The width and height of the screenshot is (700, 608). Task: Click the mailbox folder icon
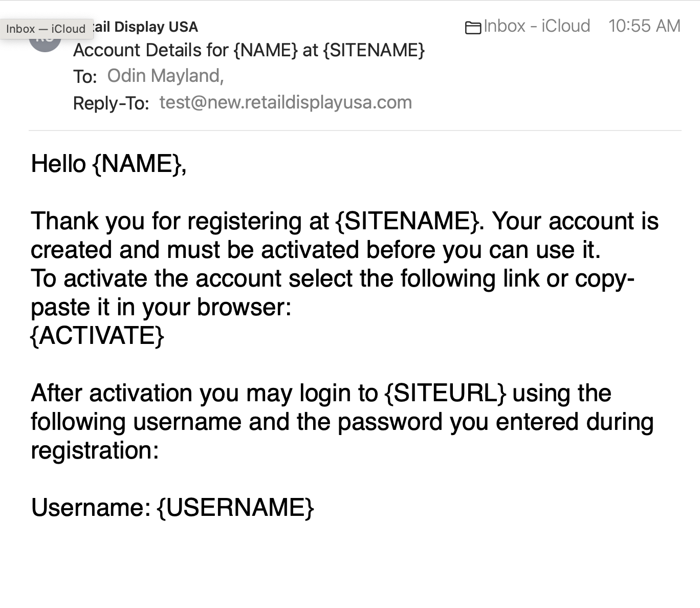click(x=473, y=27)
